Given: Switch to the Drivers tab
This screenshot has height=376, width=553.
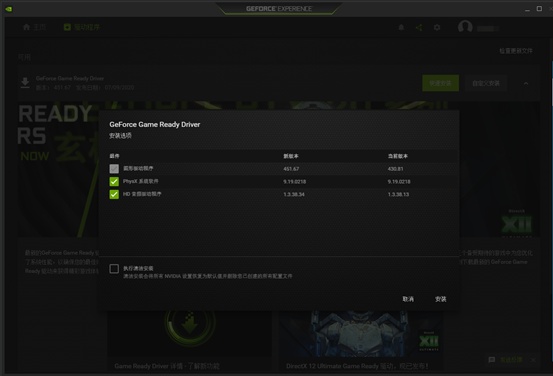Looking at the screenshot, I should pyautogui.click(x=82, y=27).
